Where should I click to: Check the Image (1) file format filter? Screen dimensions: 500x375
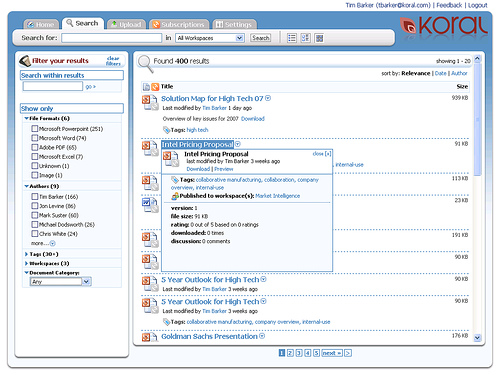35,175
